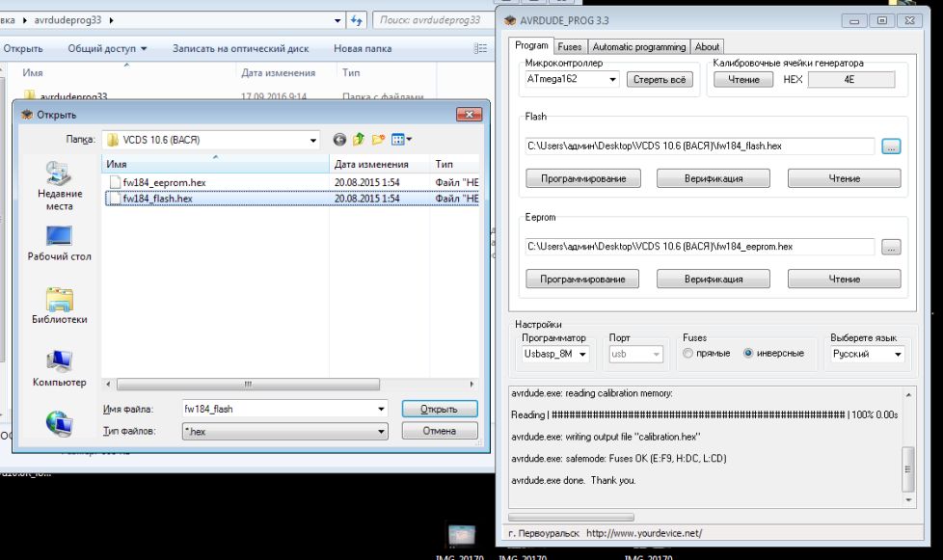Image resolution: width=943 pixels, height=560 pixels.
Task: Go up one folder level in Open dialog
Action: tap(359, 140)
